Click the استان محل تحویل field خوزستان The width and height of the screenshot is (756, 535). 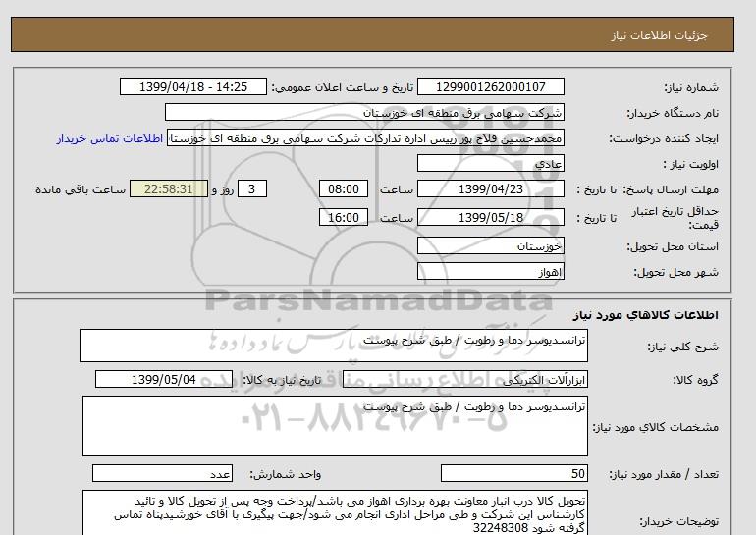tap(492, 246)
